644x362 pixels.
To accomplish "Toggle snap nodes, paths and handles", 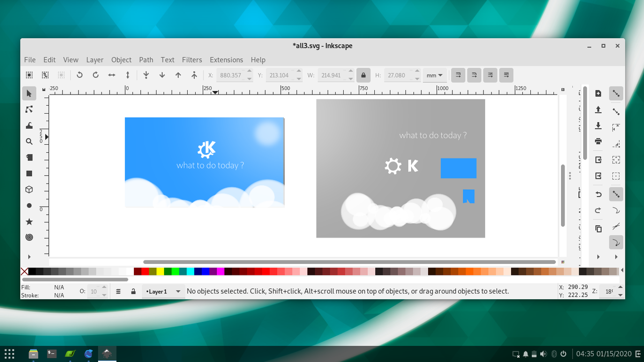I will 616,194.
